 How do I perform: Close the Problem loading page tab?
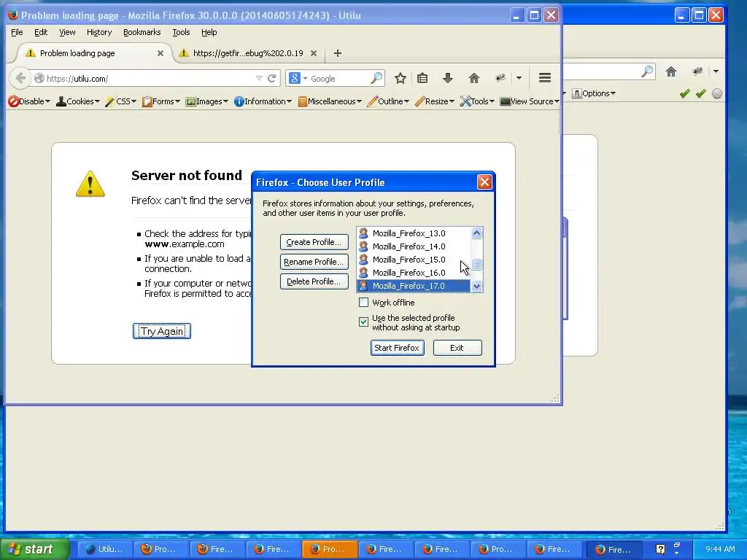click(160, 53)
